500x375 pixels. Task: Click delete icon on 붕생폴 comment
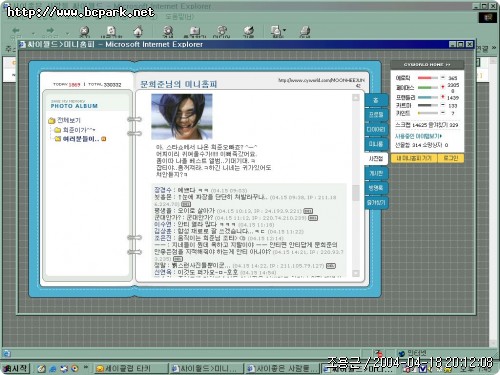tap(308, 211)
